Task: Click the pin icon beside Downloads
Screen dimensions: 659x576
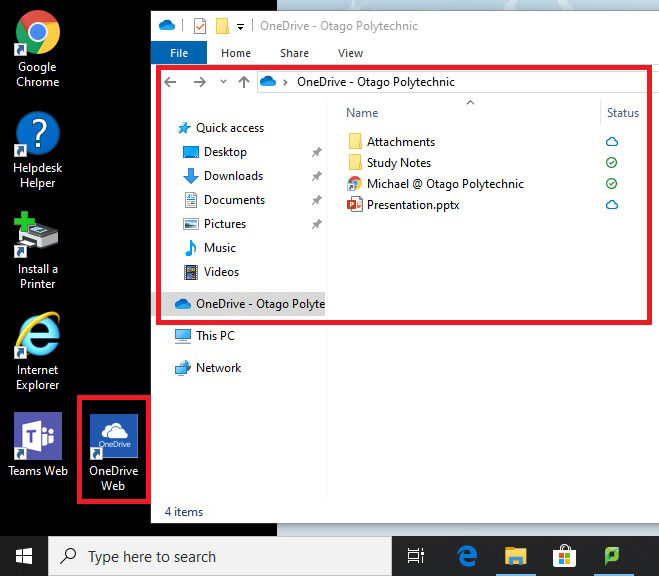Action: (x=316, y=176)
